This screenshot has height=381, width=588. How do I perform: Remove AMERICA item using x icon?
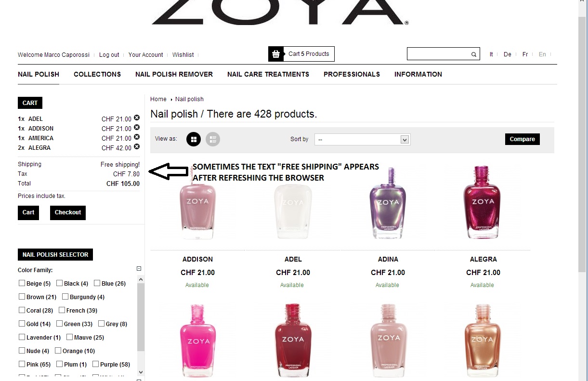click(x=137, y=137)
